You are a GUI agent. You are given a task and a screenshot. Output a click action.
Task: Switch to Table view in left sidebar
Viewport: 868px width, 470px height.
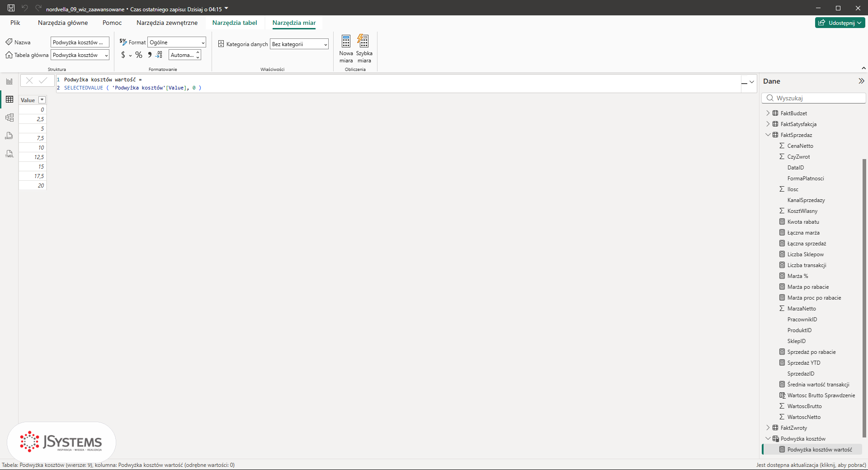click(9, 99)
